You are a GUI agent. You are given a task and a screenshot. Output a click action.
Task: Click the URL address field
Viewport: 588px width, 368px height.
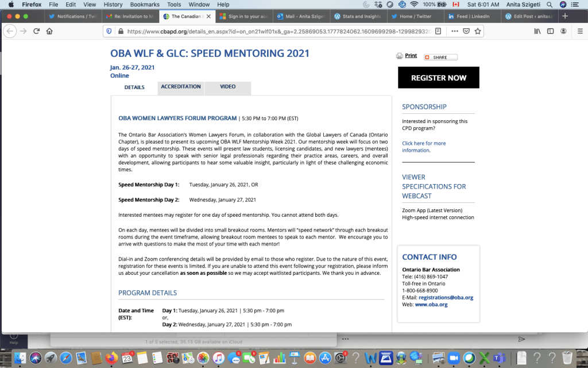click(270, 31)
